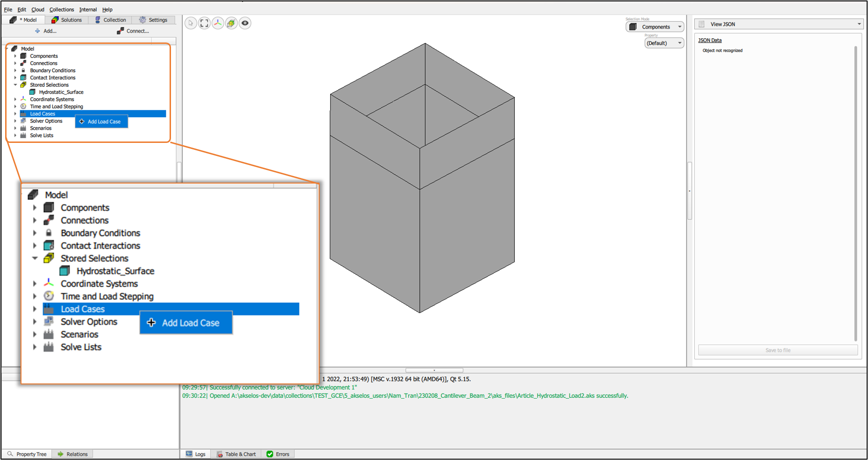Screen dimensions: 868x460
Task: Click the Connect... button
Action: (x=133, y=31)
